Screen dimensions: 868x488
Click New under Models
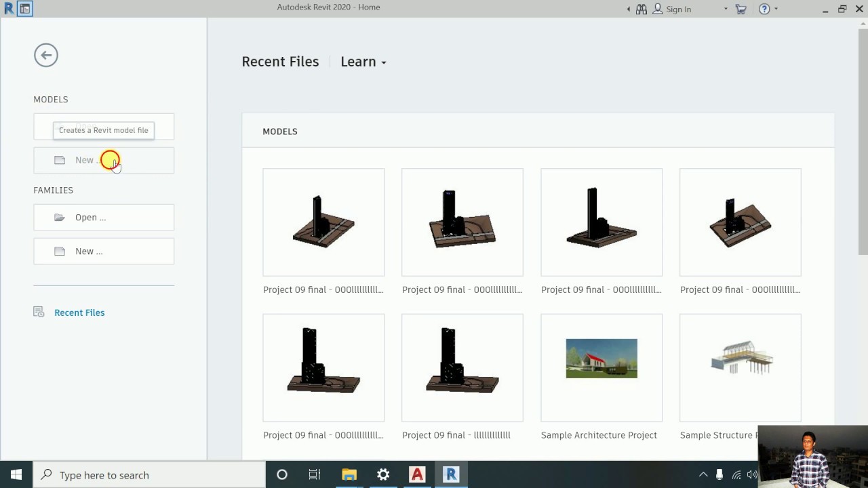coord(104,161)
